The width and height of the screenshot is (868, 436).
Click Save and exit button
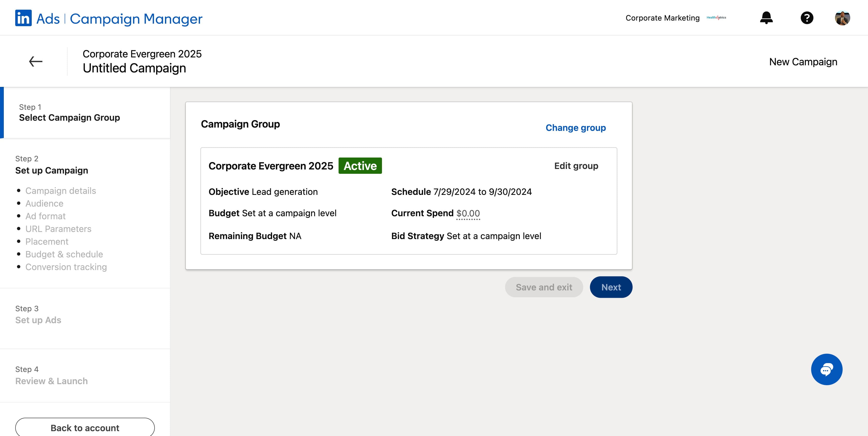point(544,287)
